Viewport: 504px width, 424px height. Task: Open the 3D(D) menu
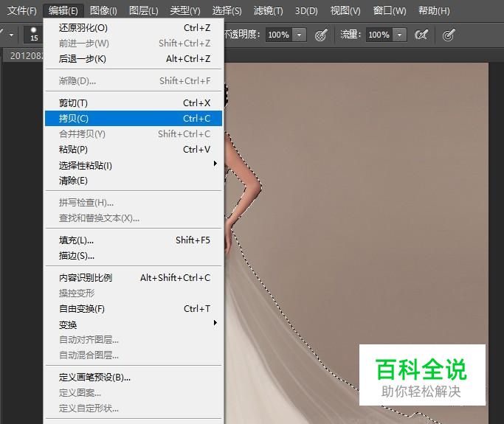coord(306,11)
